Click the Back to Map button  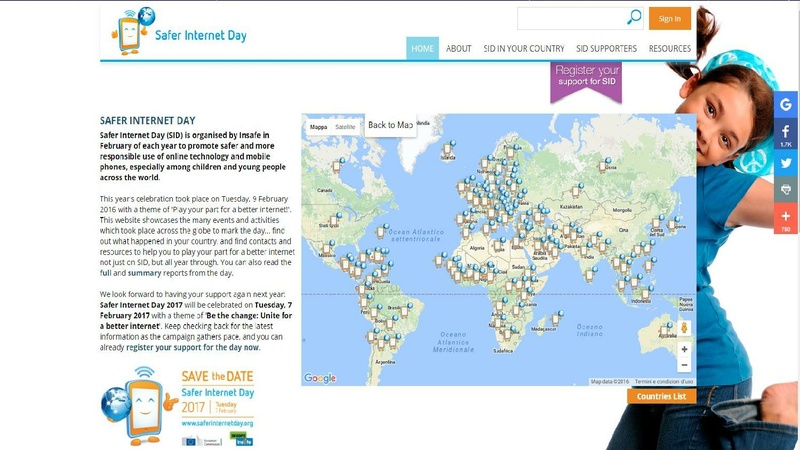pos(390,125)
